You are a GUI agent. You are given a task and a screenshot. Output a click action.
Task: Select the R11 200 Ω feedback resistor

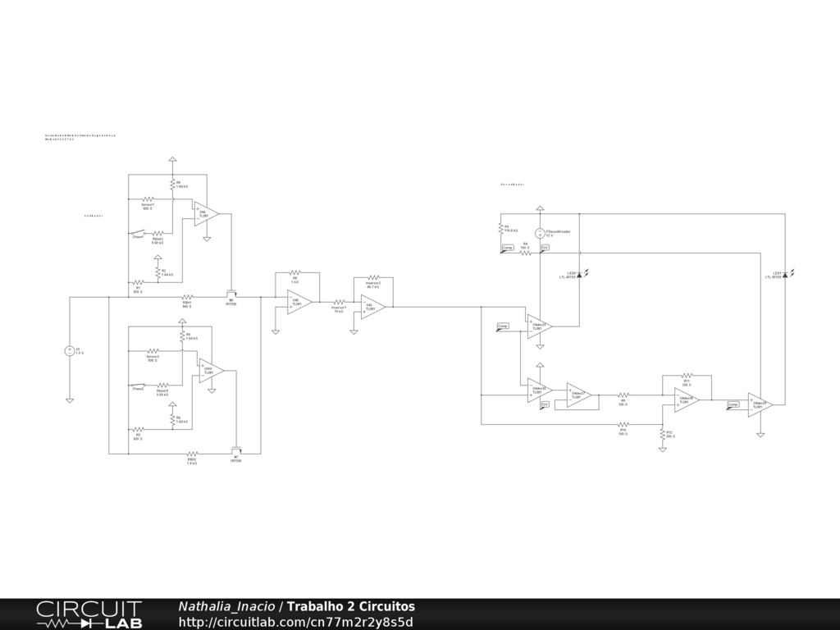pyautogui.click(x=687, y=376)
